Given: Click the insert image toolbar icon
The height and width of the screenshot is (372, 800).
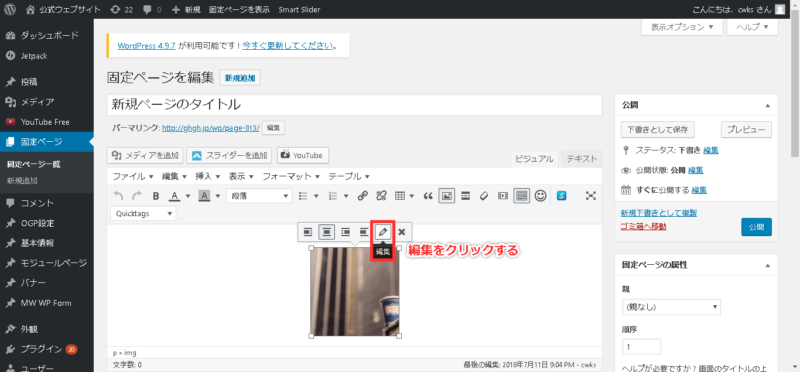Looking at the screenshot, I should click(447, 195).
